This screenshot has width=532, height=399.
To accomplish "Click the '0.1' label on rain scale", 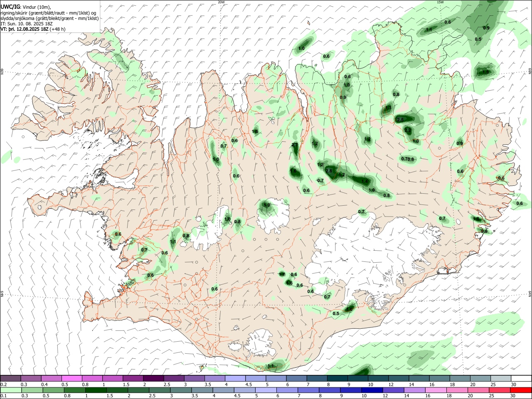I will tap(4, 396).
